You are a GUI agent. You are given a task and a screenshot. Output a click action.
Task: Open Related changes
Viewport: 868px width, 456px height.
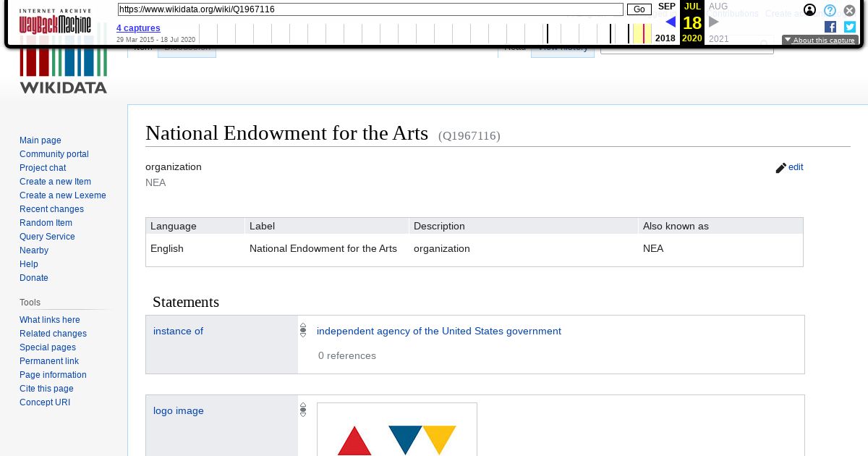click(x=53, y=334)
